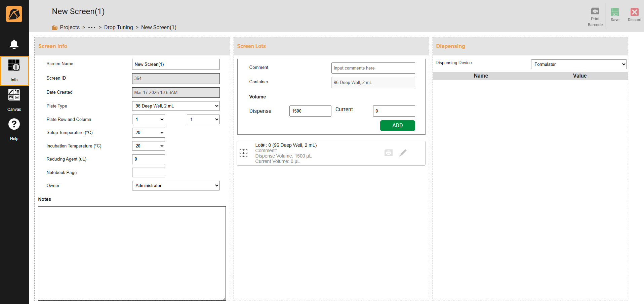Navigate to Projects in the breadcrumb
Screen dimensions: 644x304
(x=70, y=27)
